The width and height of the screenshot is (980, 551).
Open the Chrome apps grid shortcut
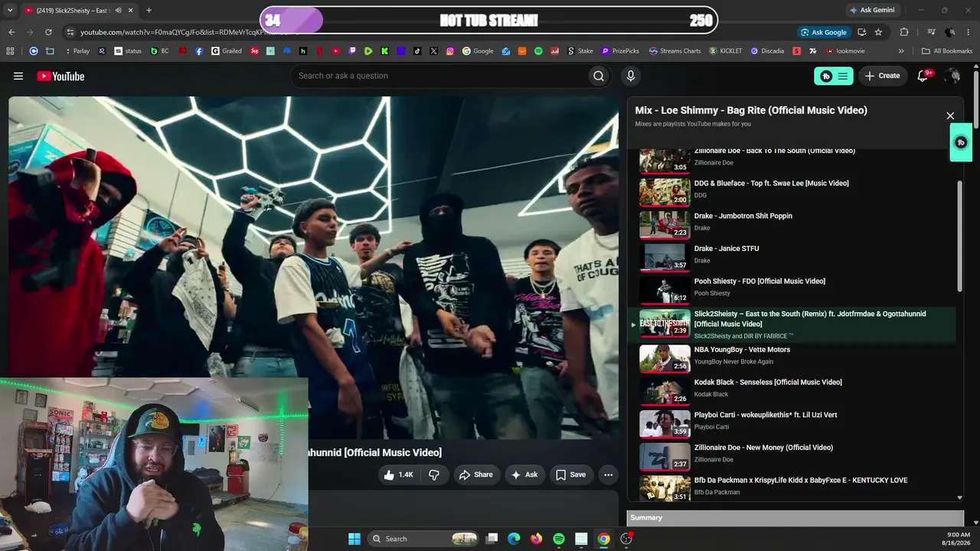[x=10, y=51]
